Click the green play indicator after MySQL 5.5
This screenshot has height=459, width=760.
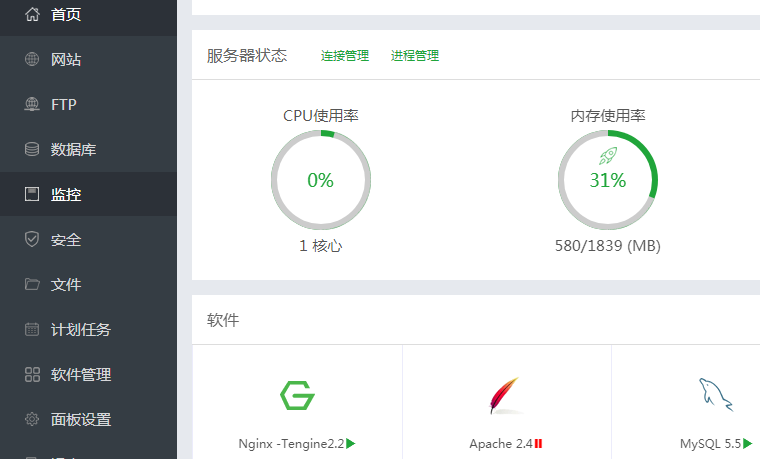(x=747, y=443)
